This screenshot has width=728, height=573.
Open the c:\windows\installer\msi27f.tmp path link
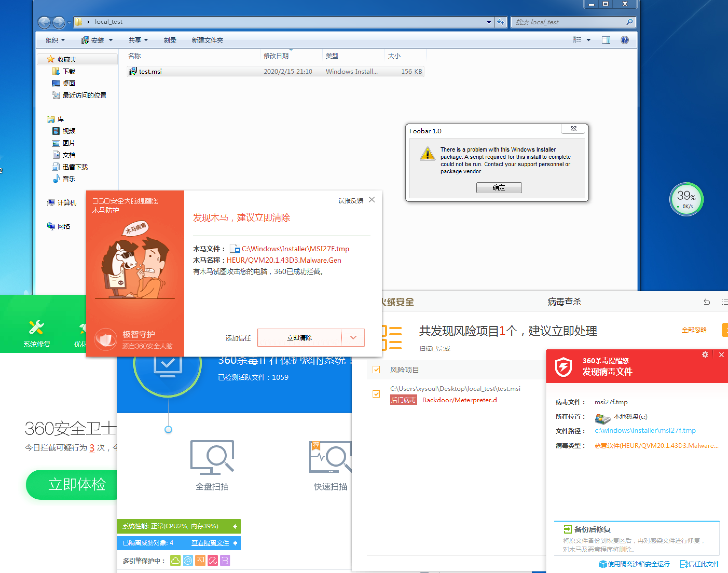tap(645, 431)
